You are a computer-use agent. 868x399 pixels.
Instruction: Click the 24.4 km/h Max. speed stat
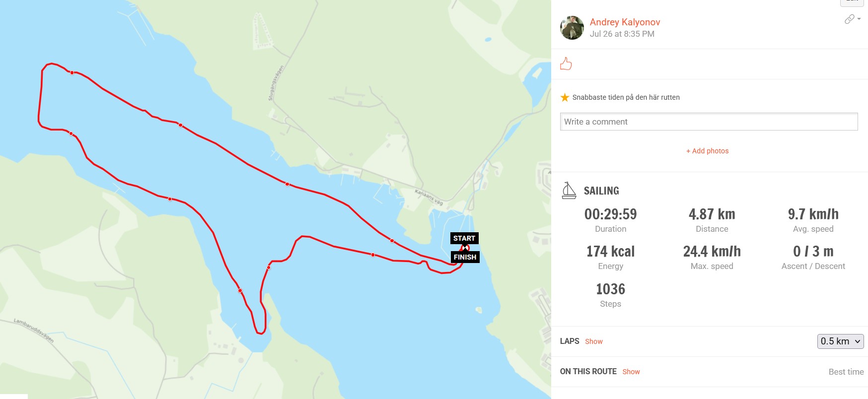712,252
